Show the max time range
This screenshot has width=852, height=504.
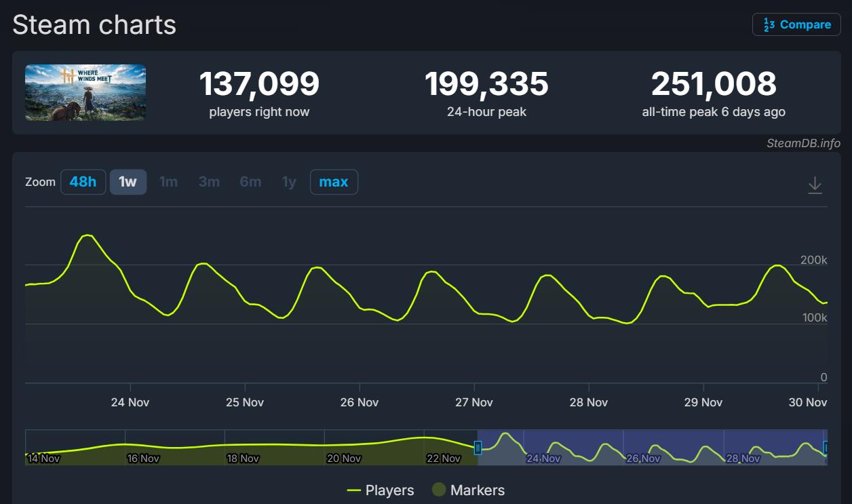(334, 182)
